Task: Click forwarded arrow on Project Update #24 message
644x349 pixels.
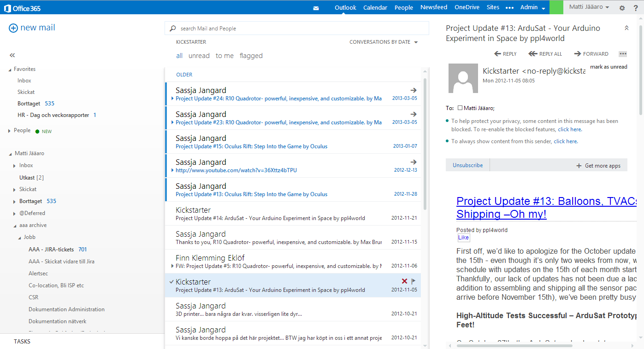Action: pos(414,90)
